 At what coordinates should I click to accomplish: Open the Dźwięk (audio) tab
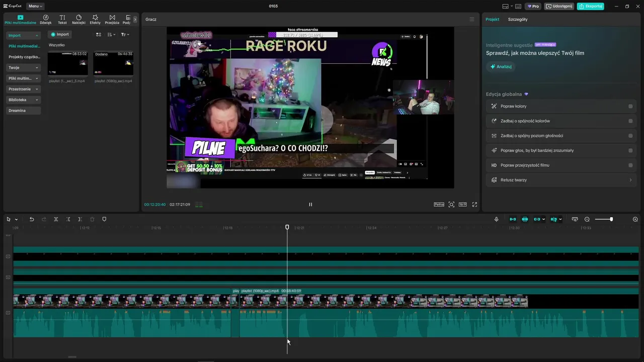pyautogui.click(x=46, y=20)
